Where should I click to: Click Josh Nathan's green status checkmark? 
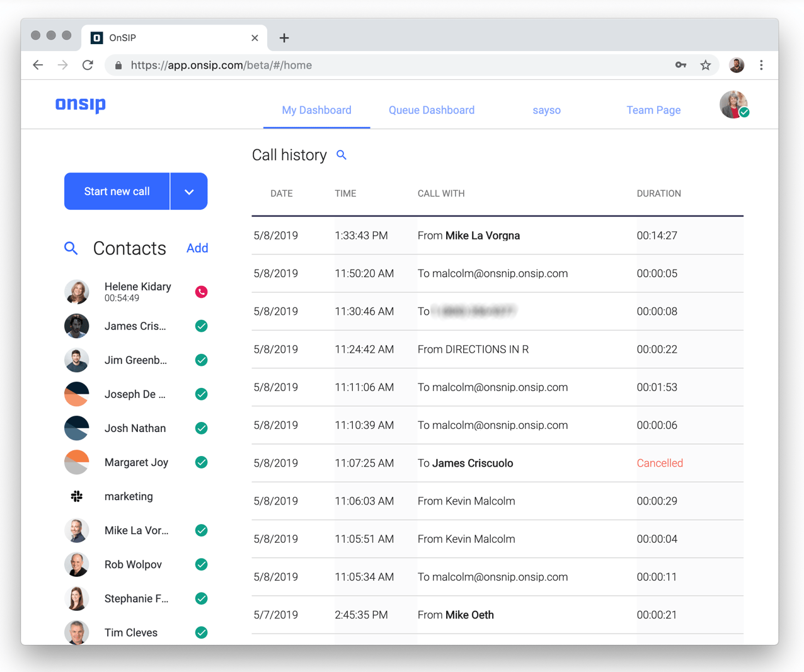coord(201,428)
